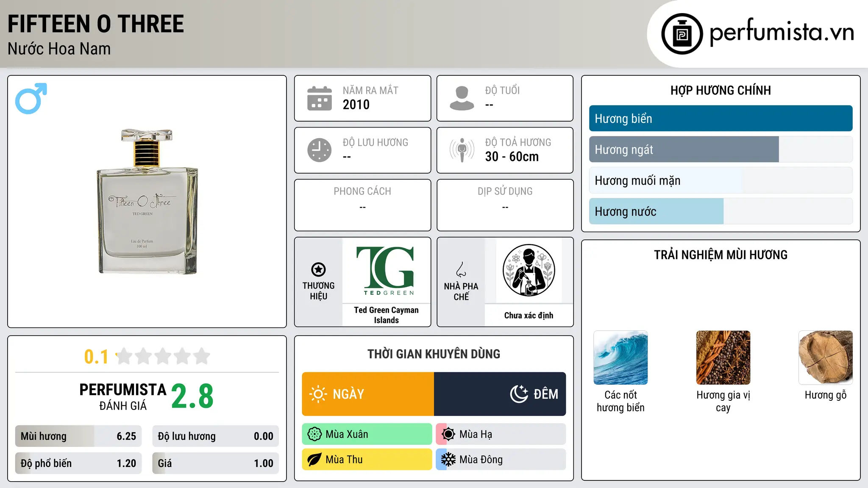Open the Ted Green Cayman Islands brand link

click(387, 315)
